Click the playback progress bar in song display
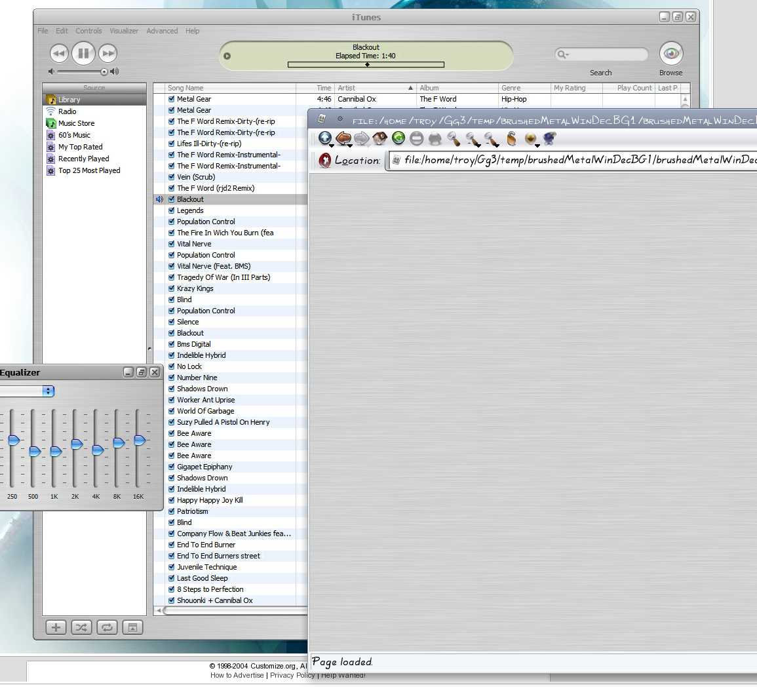This screenshot has height=700, width=757. 366,64
